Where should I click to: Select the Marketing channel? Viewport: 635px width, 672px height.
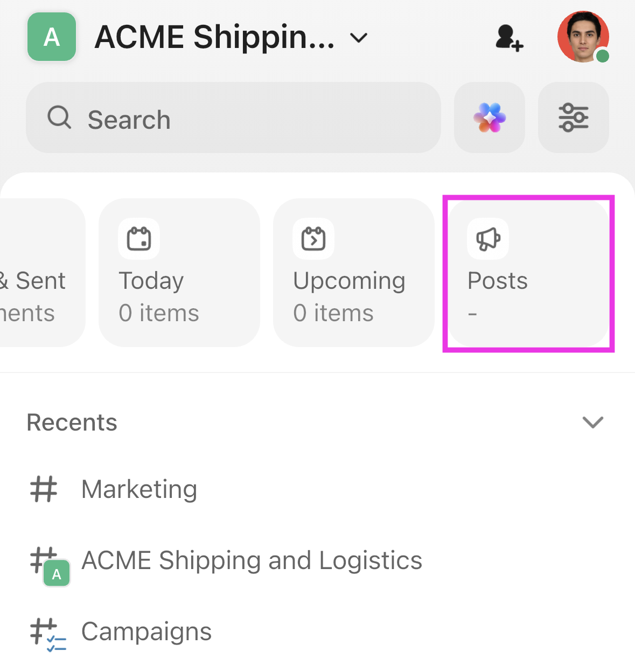(139, 489)
